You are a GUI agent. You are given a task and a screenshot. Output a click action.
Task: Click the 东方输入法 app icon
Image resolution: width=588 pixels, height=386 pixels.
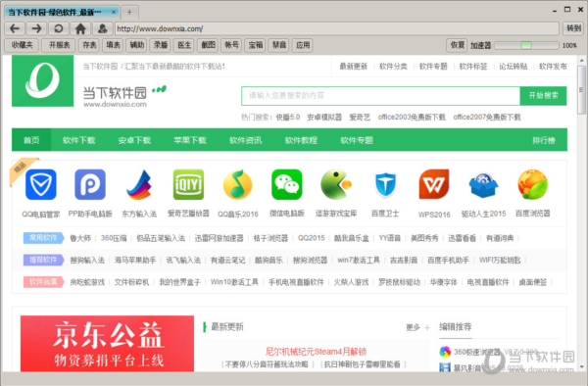coord(139,184)
